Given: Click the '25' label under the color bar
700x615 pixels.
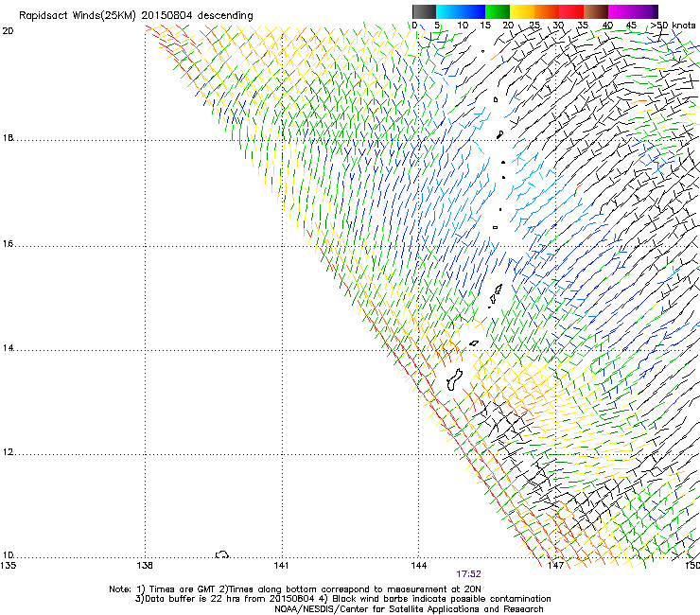Looking at the screenshot, I should (x=534, y=25).
